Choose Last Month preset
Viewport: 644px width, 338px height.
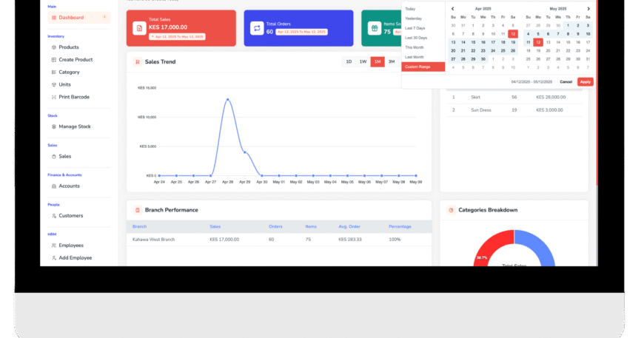coord(423,57)
